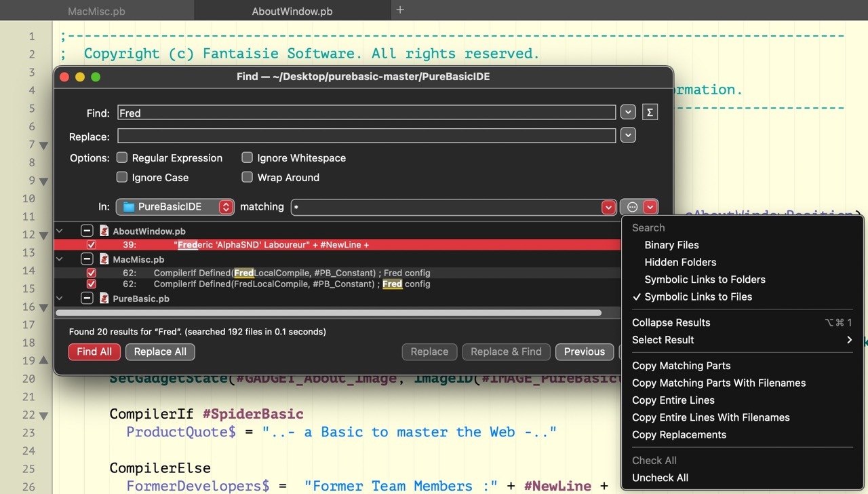The height and width of the screenshot is (494, 868).
Task: Enable the Ignore Case option
Action: (x=122, y=177)
